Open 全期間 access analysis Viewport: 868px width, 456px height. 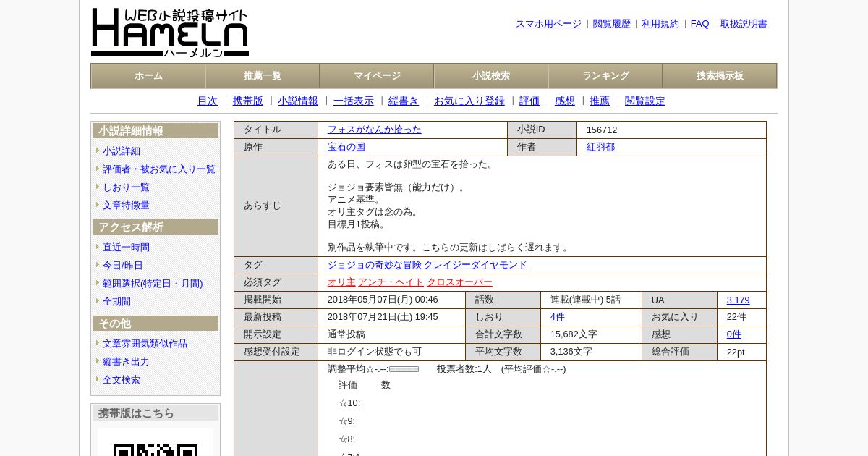coord(116,302)
